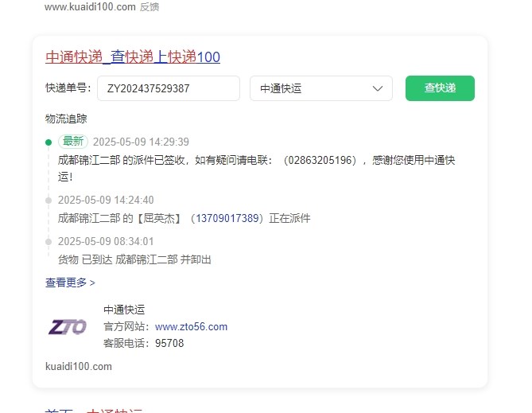Click the text 货物 已到达 成都锦江二部 并卸出
This screenshot has width=532, height=413.
tap(134, 260)
